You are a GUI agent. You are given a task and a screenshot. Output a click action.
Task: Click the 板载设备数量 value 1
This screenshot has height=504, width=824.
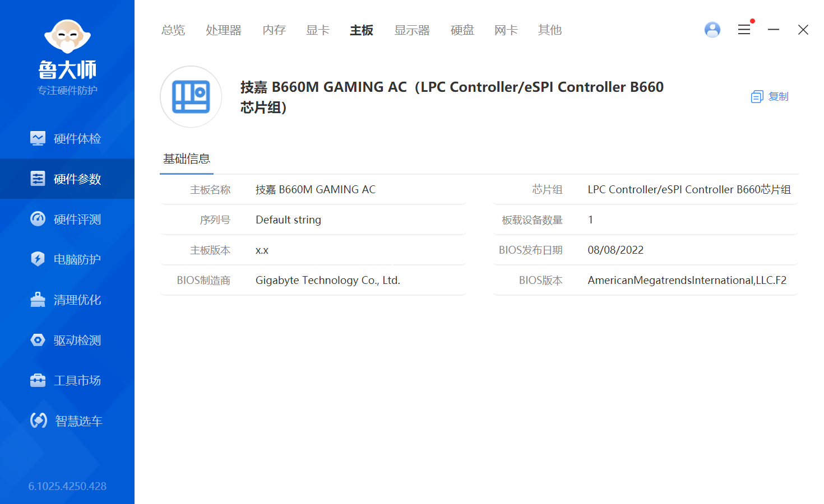590,220
